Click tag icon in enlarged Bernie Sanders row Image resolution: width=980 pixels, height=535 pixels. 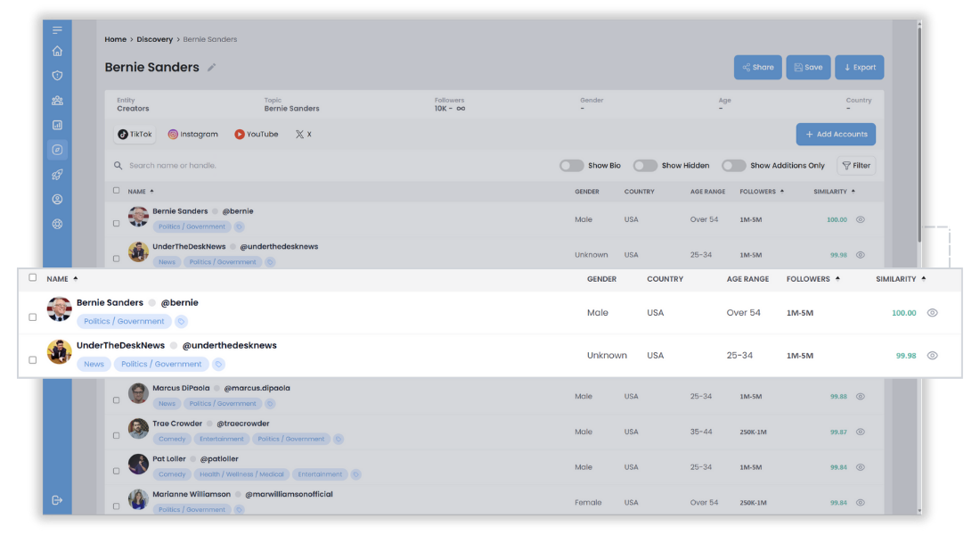pyautogui.click(x=181, y=322)
